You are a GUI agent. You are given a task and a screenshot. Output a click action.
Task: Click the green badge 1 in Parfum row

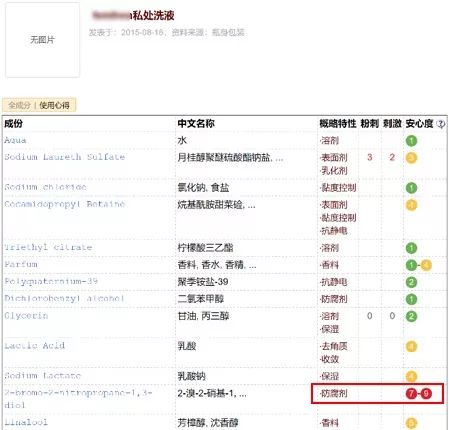pos(411,265)
